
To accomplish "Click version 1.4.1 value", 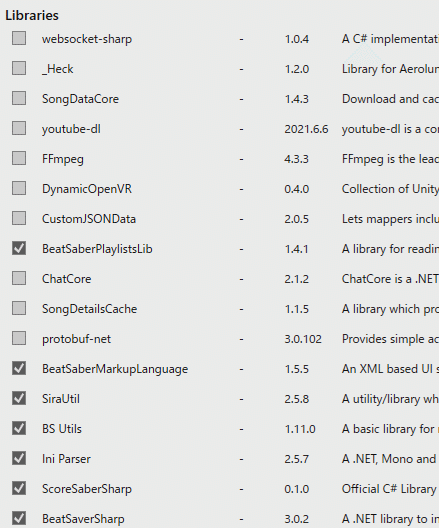I will point(296,249).
